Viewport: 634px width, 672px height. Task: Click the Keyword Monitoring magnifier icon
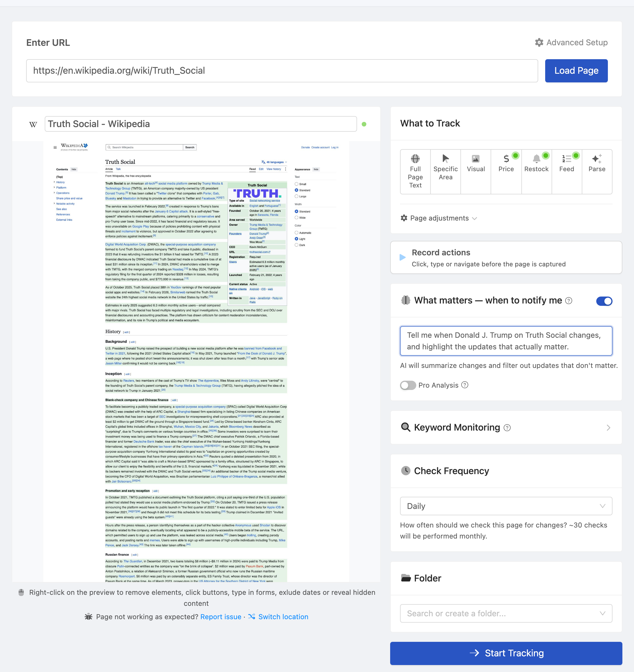(x=406, y=427)
